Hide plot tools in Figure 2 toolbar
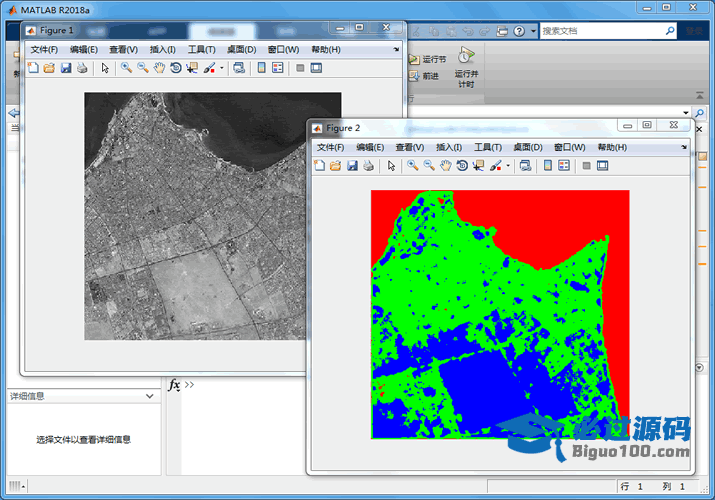The width and height of the screenshot is (715, 500). 586,165
